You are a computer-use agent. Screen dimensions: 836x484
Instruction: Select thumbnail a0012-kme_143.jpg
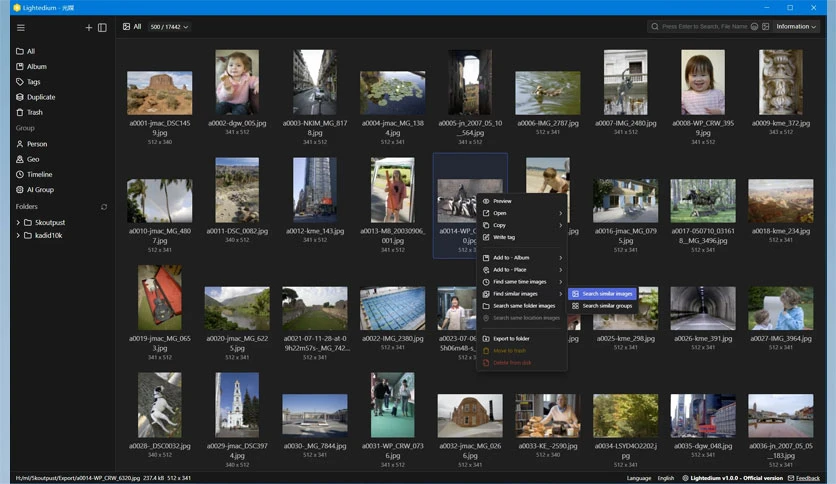[315, 190]
